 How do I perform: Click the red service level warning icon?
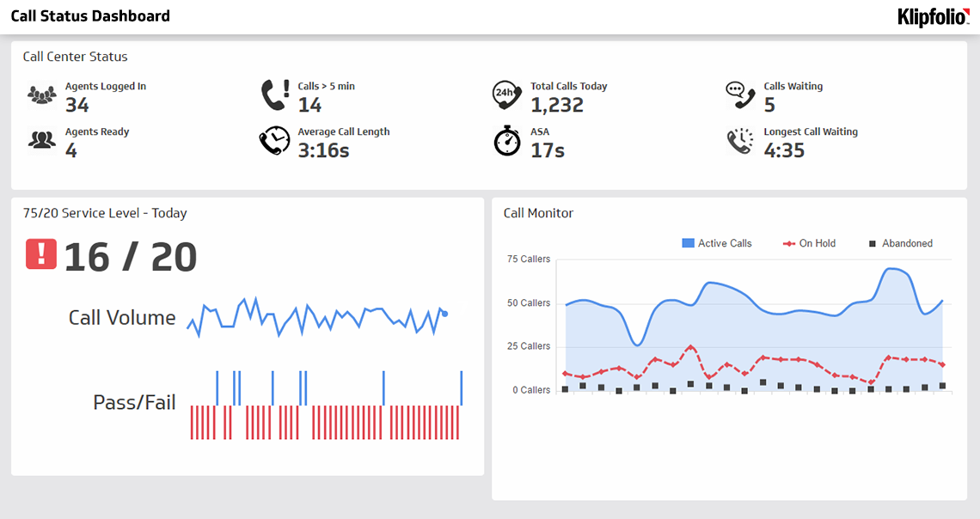[x=41, y=254]
